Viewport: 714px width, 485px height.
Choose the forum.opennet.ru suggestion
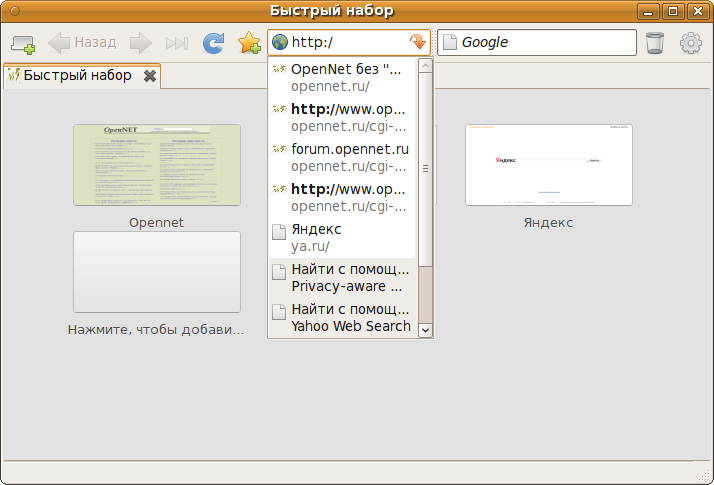(x=342, y=158)
